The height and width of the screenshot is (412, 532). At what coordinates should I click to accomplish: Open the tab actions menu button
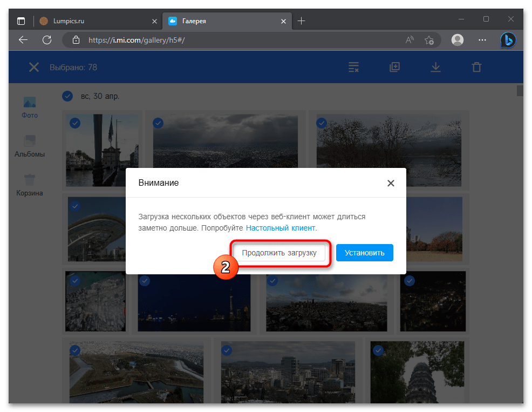[21, 21]
